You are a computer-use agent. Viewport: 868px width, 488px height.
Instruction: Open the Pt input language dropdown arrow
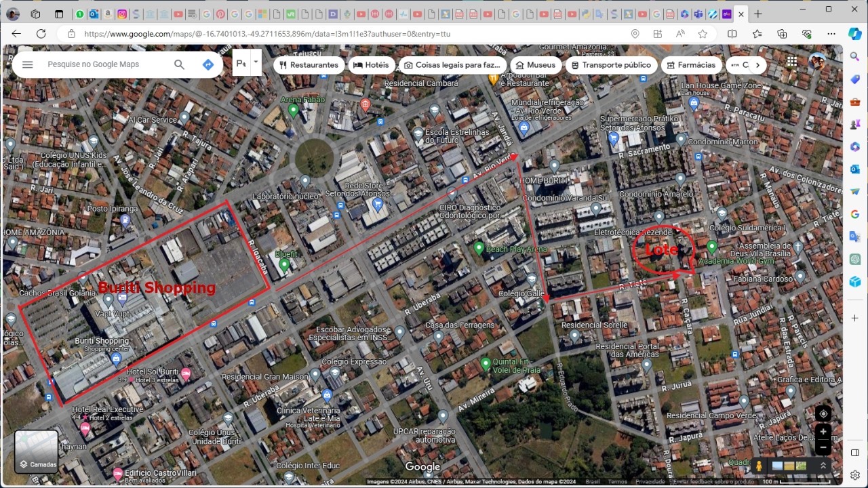(256, 62)
